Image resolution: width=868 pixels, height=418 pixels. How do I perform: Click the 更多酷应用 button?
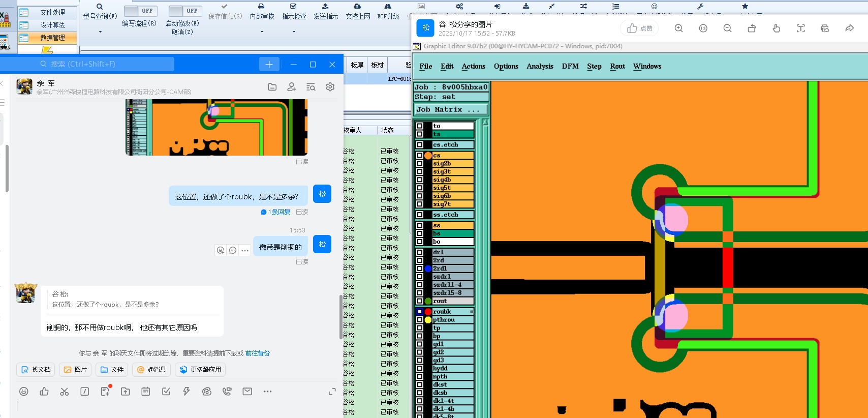click(x=200, y=370)
